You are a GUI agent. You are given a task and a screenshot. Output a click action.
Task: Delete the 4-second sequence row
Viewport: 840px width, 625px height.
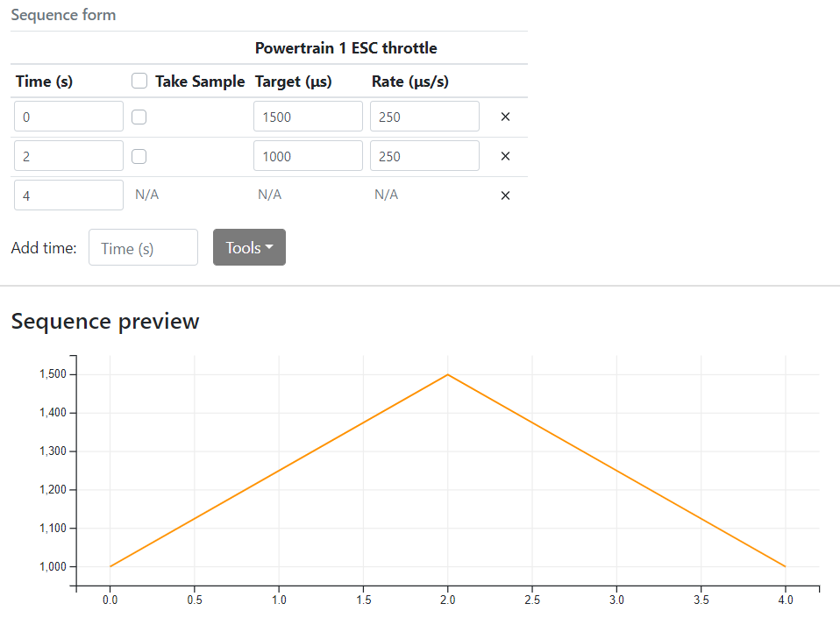[505, 195]
